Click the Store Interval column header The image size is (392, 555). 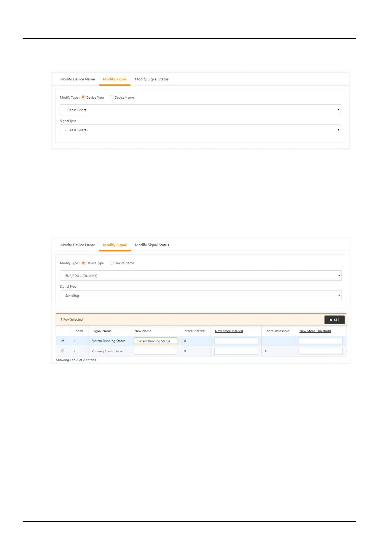[x=195, y=331]
